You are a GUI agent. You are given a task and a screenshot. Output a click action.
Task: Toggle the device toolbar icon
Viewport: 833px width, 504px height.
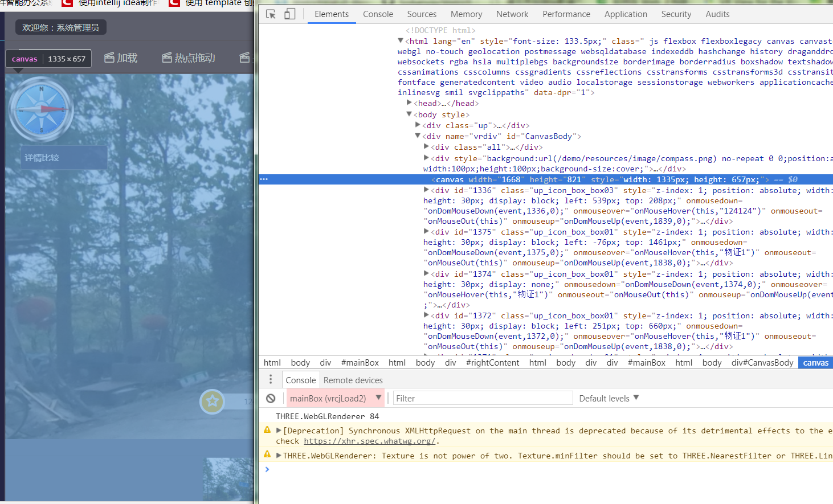coord(289,14)
